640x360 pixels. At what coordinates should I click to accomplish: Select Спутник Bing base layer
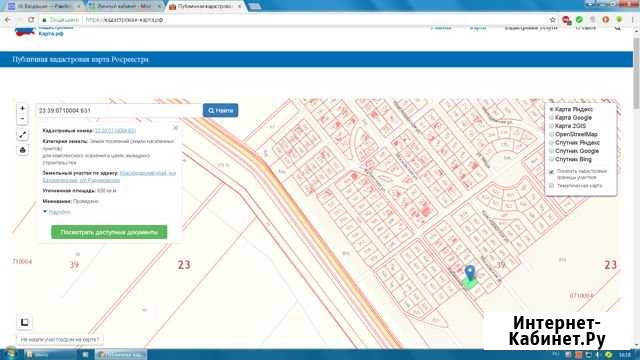551,159
